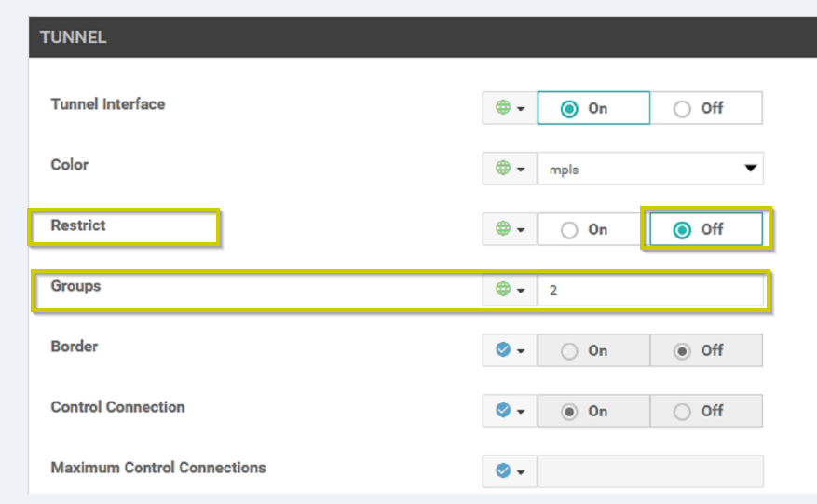Screen dimensions: 817x504
Task: Open the scope dropdown arrow for Groups
Action: pyautogui.click(x=521, y=291)
